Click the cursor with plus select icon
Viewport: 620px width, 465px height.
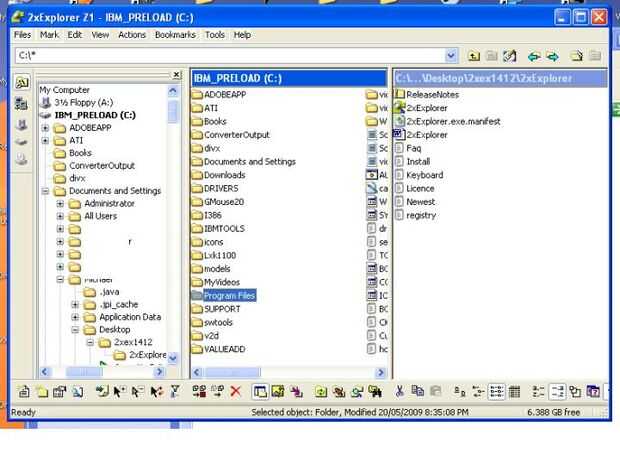point(119,391)
